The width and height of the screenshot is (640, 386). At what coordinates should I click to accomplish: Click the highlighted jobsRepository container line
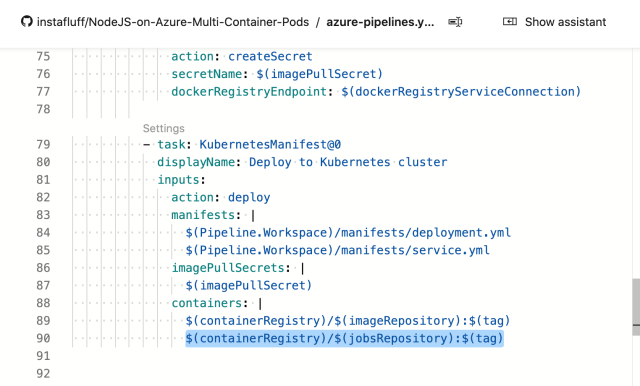click(344, 338)
